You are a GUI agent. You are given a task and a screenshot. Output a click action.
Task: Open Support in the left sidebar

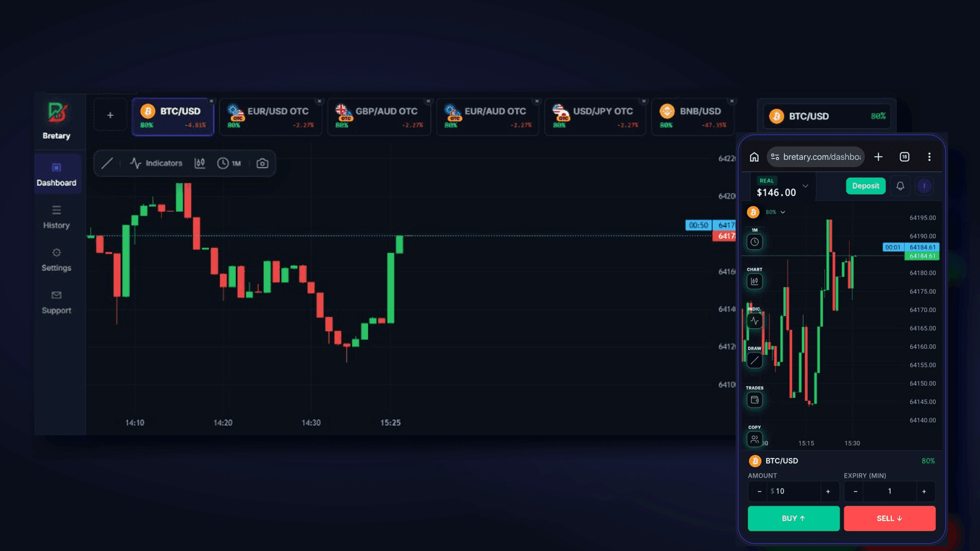tap(56, 303)
